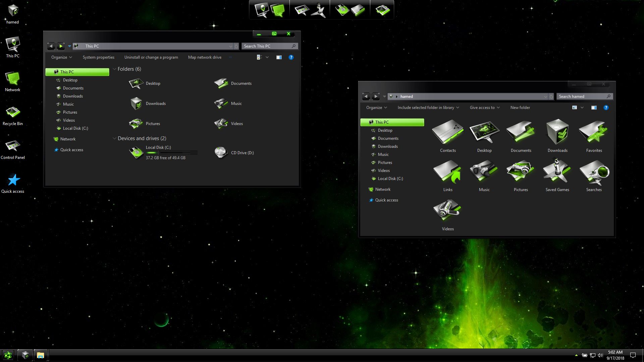
Task: Click the New folder button
Action: pos(520,108)
